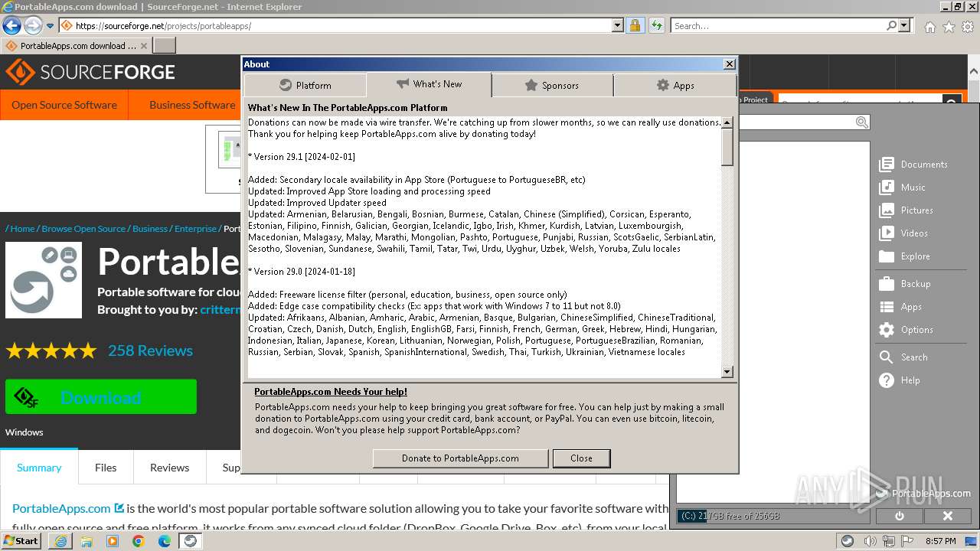Open a new browser tab
The height and width of the screenshot is (551, 980).
tap(165, 46)
